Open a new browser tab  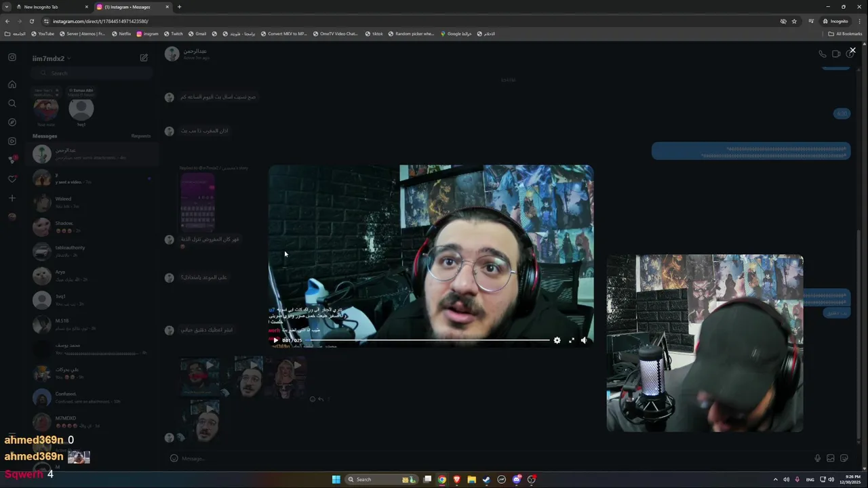179,7
